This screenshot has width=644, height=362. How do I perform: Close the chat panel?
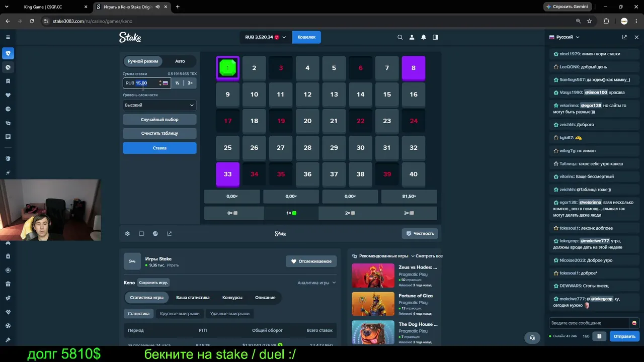[636, 37]
